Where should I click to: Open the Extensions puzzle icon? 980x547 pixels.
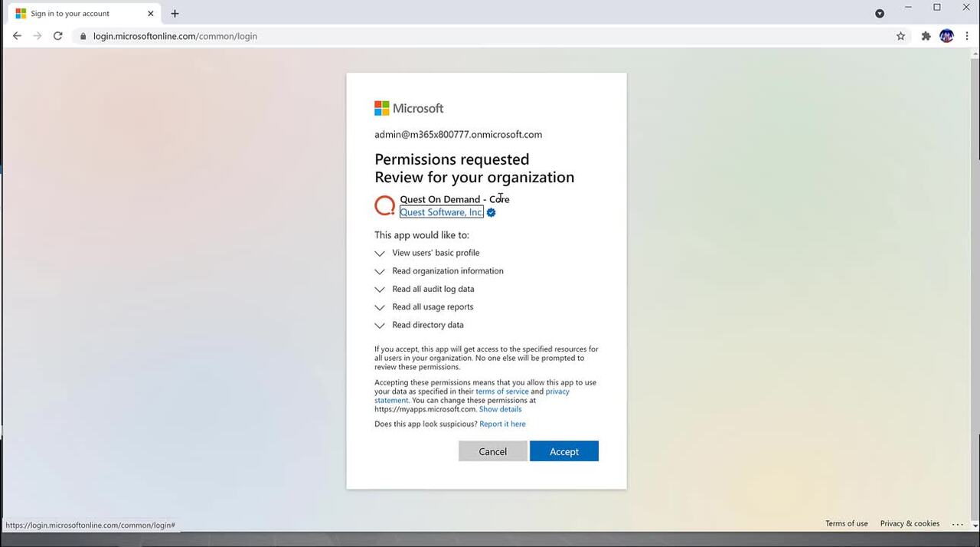pos(926,36)
